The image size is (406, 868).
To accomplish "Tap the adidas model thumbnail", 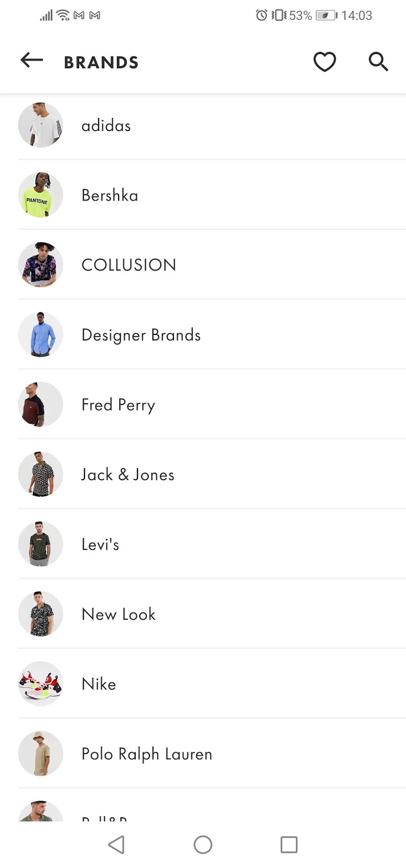I will click(40, 125).
